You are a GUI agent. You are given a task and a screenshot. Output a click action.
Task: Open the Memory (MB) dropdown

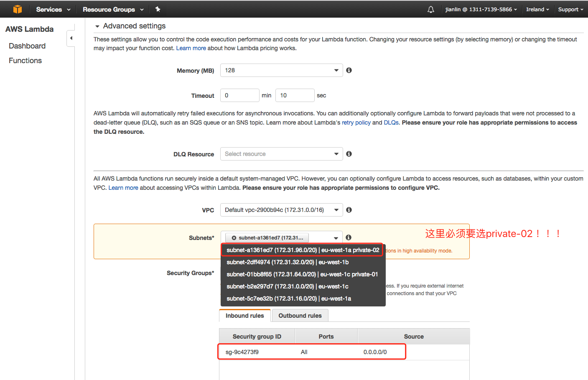(x=281, y=70)
